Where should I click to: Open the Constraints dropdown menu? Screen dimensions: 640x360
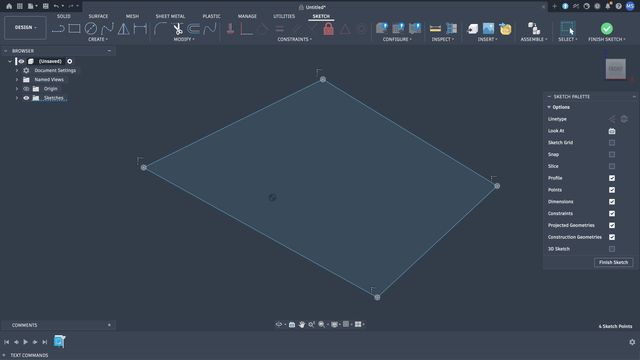coord(294,39)
